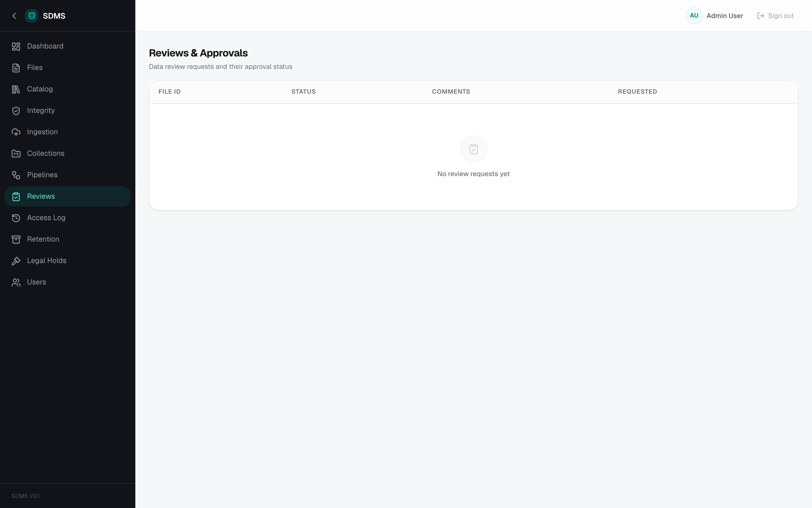Click the Collections folder icon
The height and width of the screenshot is (508, 812).
[x=16, y=154]
